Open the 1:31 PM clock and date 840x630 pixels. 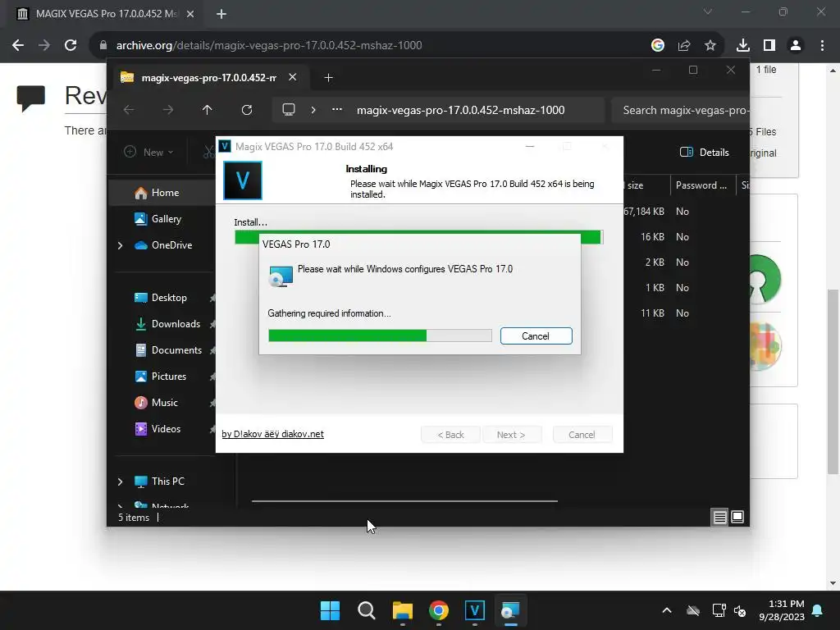tap(782, 610)
